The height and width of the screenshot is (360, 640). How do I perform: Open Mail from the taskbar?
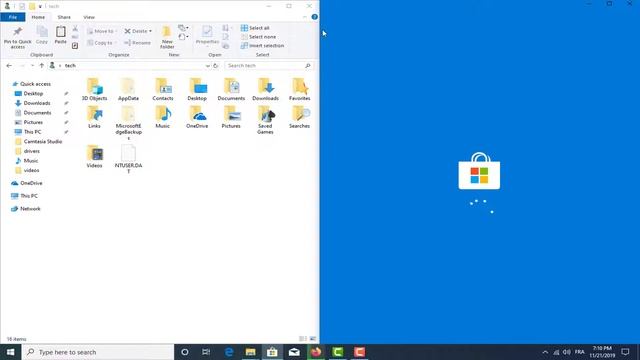[x=294, y=352]
